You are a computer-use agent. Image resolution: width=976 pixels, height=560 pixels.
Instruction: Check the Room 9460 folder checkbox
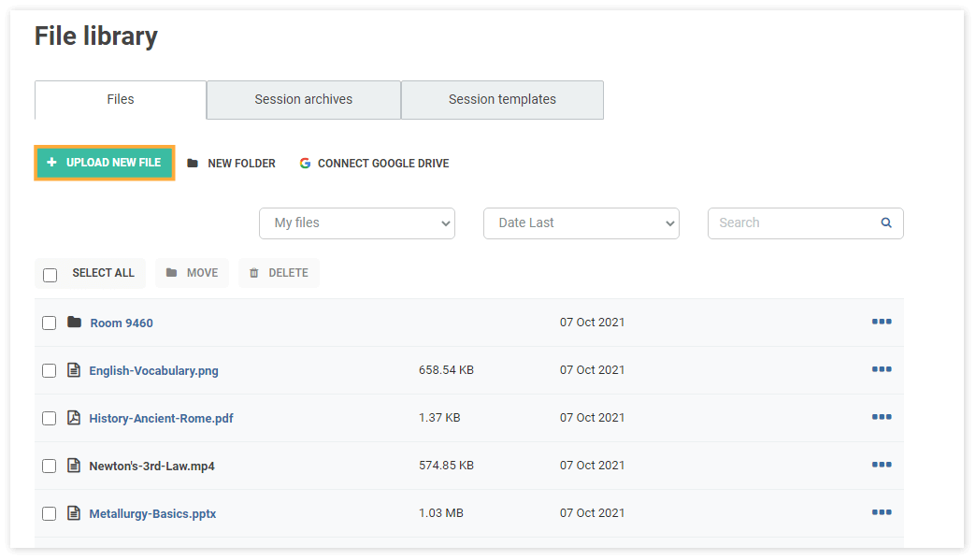coord(50,323)
